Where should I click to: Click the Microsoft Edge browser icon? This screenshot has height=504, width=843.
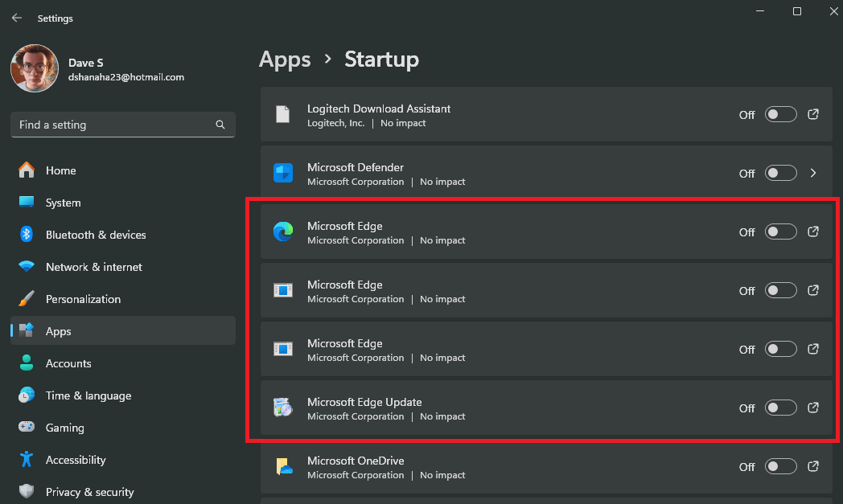(283, 232)
